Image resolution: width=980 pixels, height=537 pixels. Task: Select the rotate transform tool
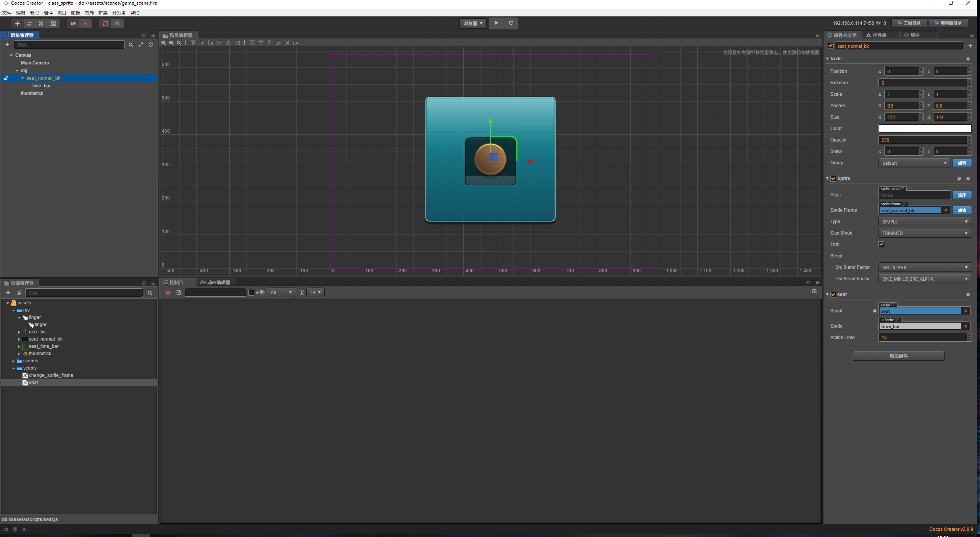(29, 24)
